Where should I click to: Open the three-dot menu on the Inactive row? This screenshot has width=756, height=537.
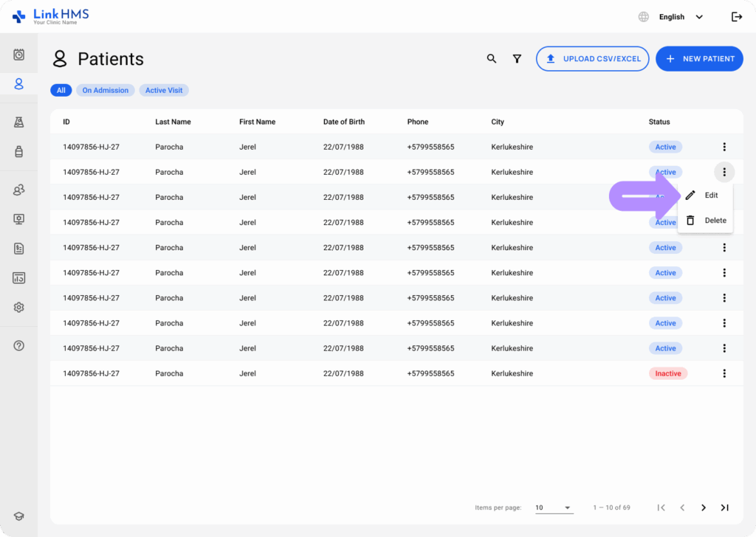pos(724,373)
